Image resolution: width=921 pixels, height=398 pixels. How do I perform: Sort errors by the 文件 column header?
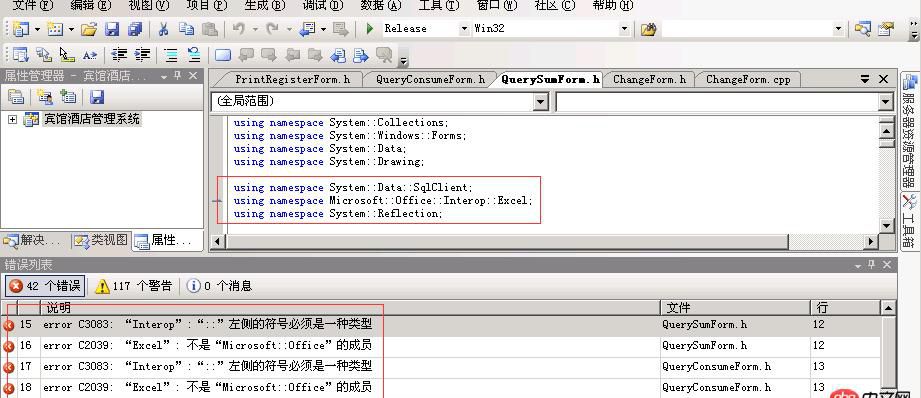point(735,307)
